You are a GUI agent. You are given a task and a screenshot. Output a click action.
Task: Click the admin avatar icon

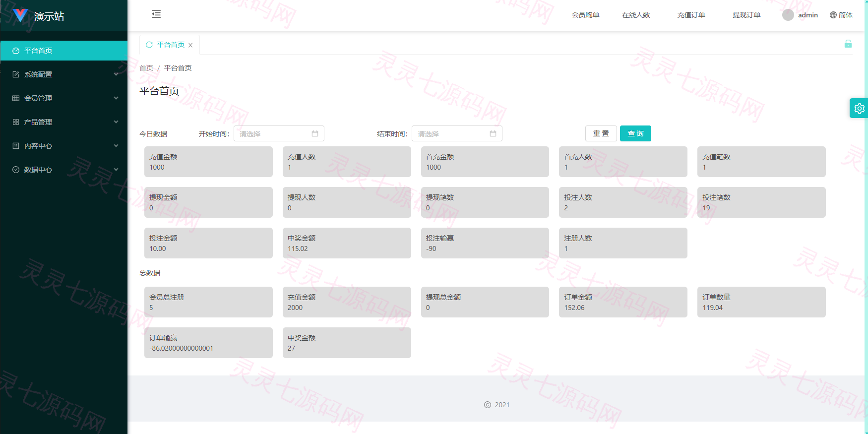coord(788,15)
